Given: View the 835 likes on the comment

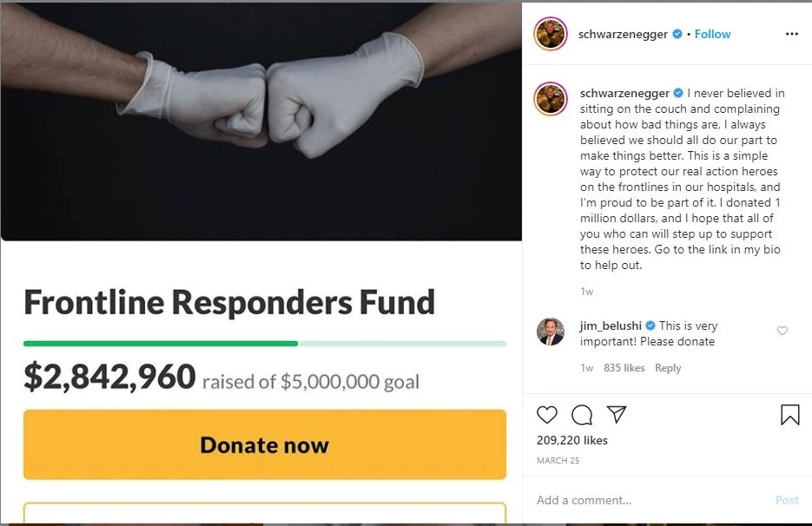Looking at the screenshot, I should point(624,368).
